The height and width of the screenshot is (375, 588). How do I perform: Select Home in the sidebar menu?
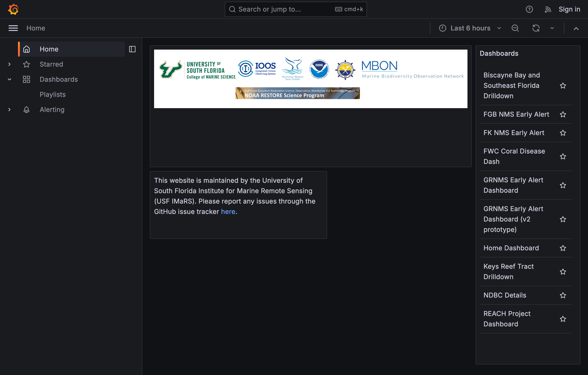click(x=49, y=49)
